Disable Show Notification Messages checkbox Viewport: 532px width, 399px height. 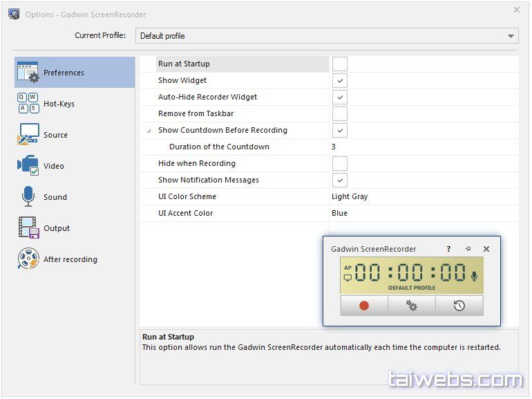click(x=339, y=180)
